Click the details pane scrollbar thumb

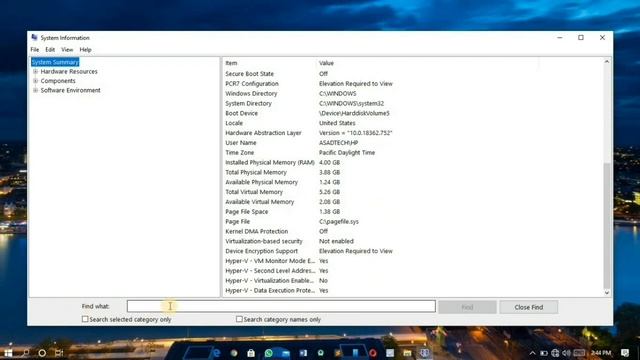607,225
